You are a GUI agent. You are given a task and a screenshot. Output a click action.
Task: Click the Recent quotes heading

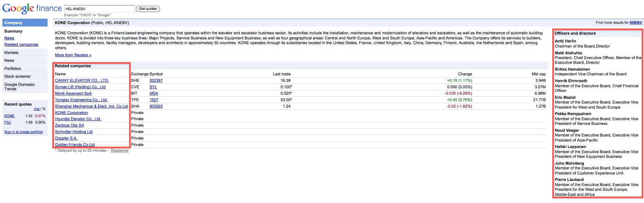point(18,104)
